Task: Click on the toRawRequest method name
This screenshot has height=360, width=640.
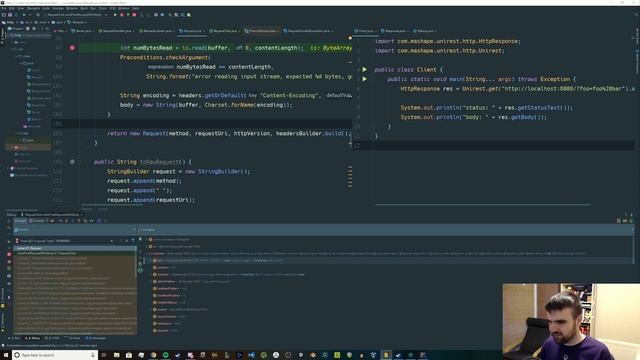Action: pyautogui.click(x=159, y=162)
